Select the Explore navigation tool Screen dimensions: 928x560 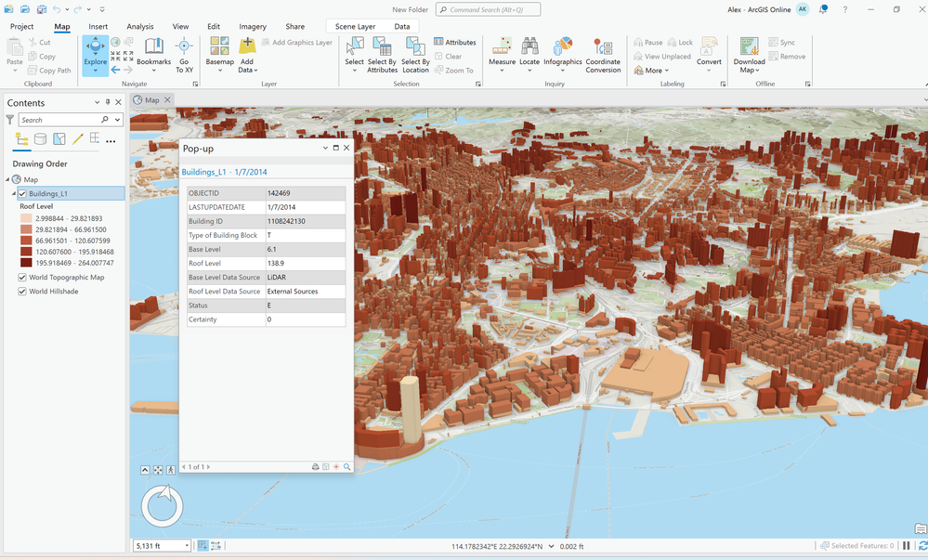pos(95,48)
